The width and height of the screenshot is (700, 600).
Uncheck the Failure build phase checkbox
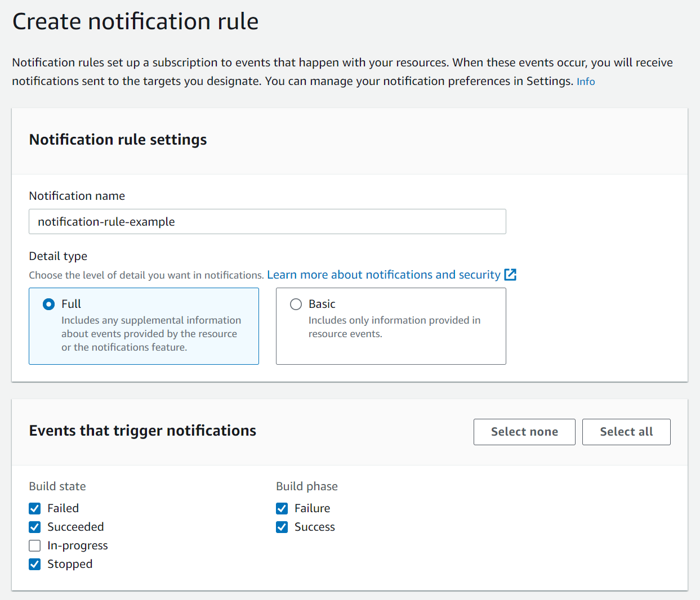(x=282, y=508)
